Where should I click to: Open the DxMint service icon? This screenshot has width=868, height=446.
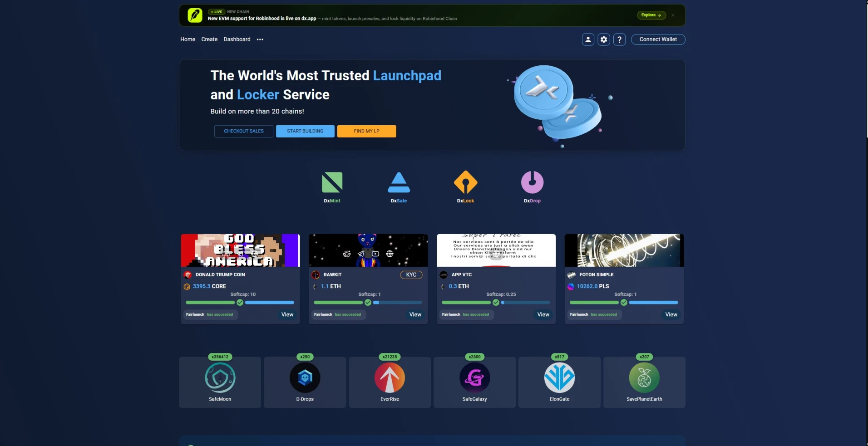[332, 182]
